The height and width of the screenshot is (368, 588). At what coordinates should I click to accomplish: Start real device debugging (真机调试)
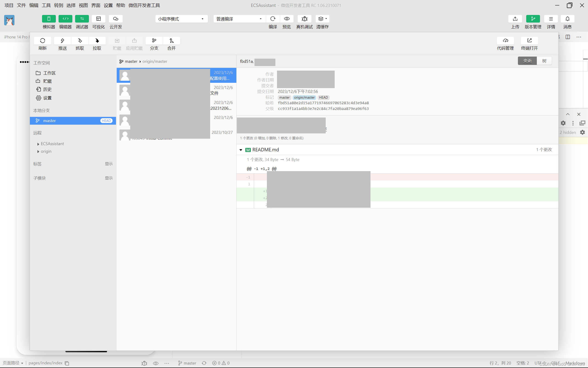304,19
